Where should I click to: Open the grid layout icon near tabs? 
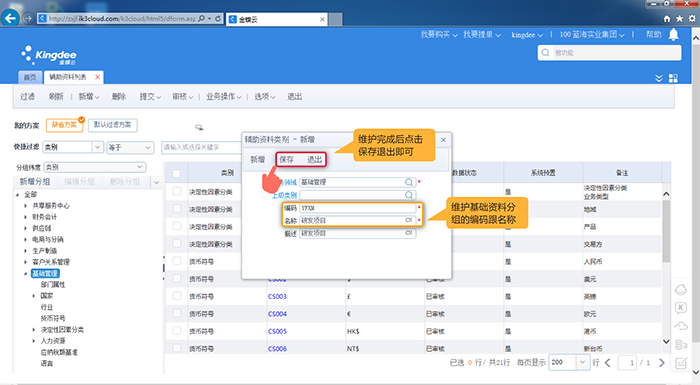coord(673,78)
